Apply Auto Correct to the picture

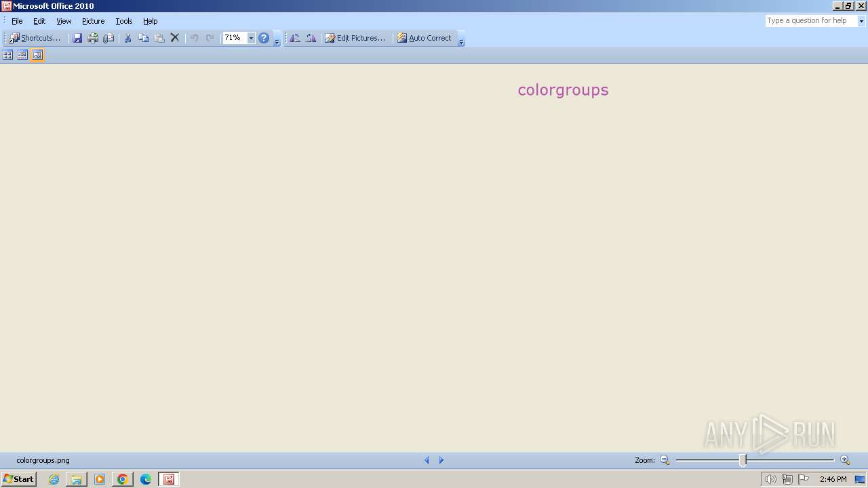click(x=425, y=38)
